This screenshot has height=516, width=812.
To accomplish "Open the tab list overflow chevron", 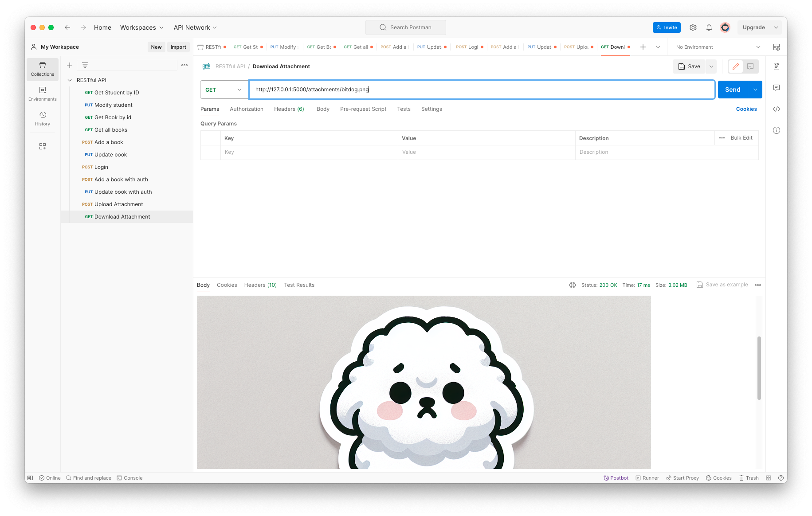I will [658, 47].
